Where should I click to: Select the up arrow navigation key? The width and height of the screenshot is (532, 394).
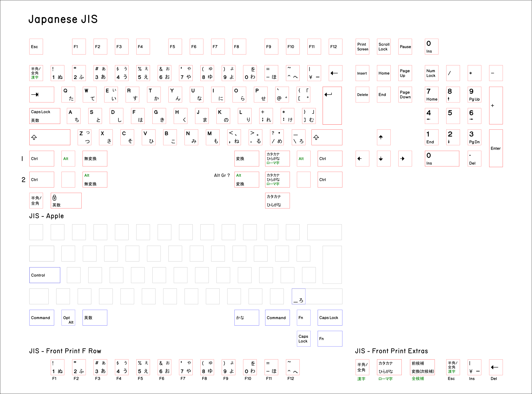point(383,137)
